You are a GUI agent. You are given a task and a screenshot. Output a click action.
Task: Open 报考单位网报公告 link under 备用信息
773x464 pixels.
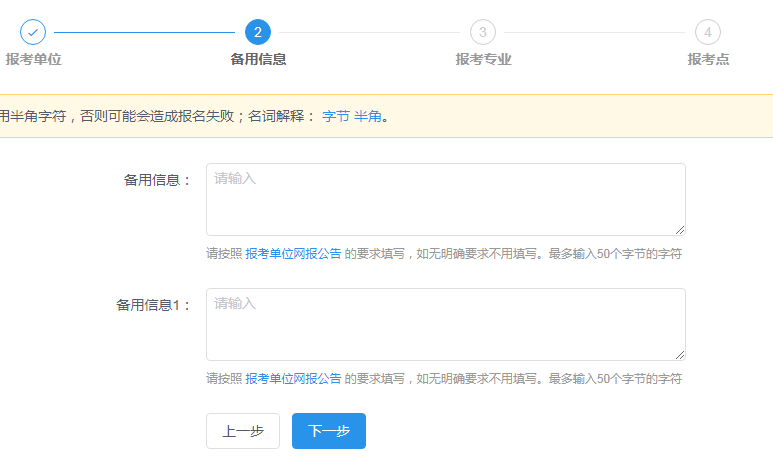pos(293,254)
